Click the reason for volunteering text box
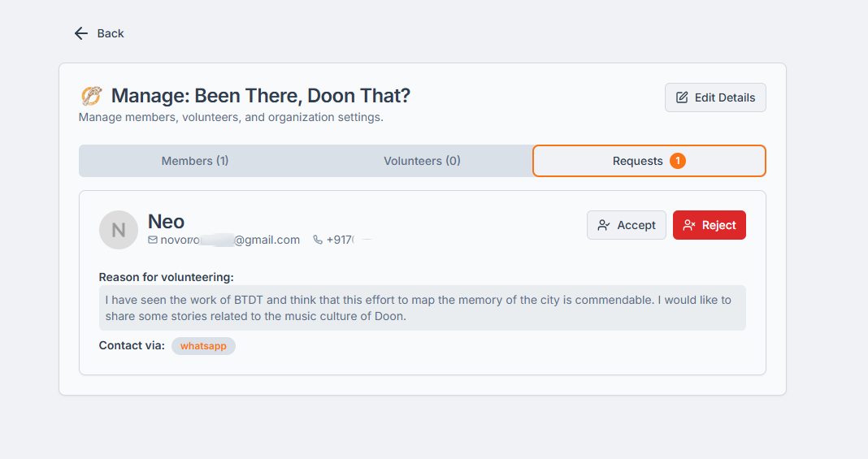 423,308
